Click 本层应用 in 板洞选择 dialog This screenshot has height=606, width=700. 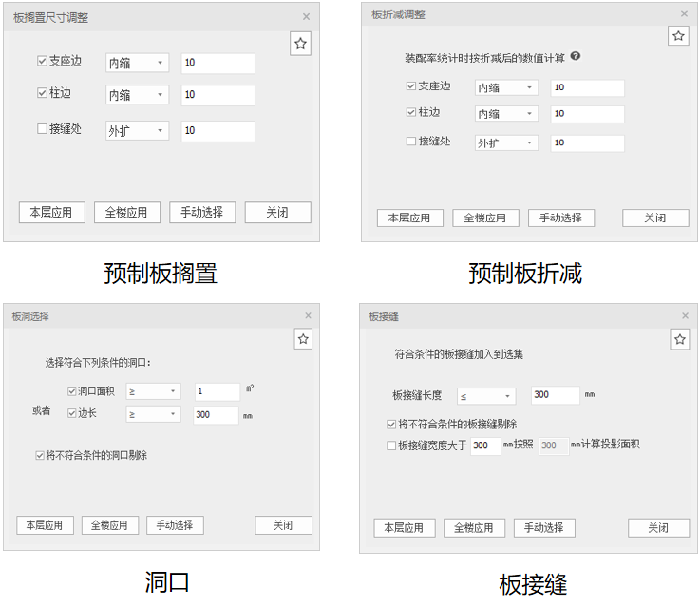tap(45, 525)
